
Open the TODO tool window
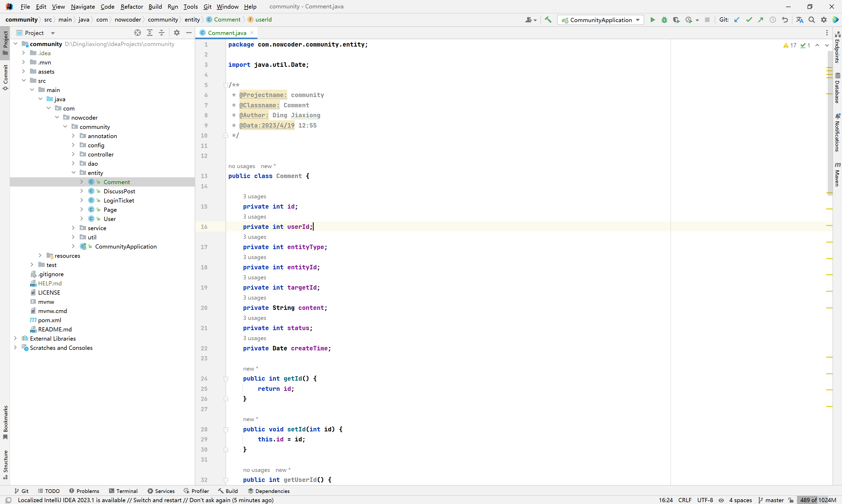click(x=49, y=491)
